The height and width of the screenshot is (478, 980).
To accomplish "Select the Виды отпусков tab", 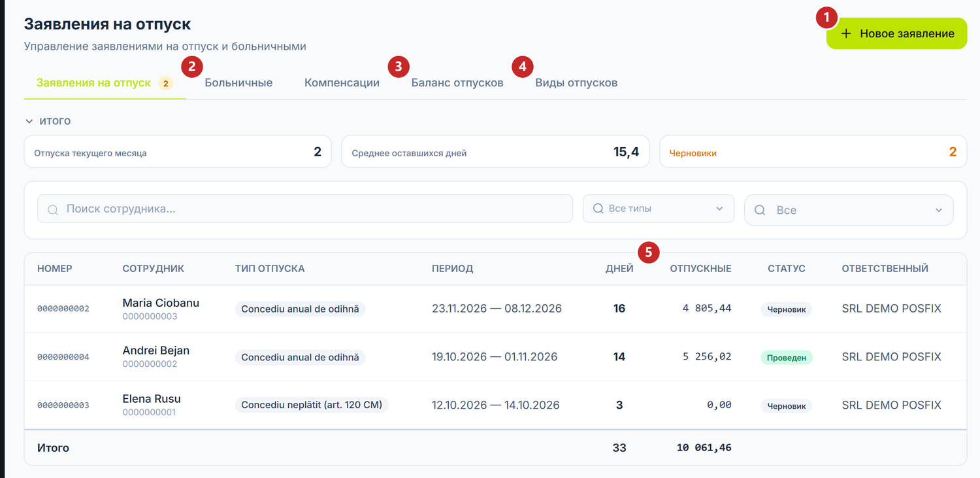I will click(x=576, y=83).
